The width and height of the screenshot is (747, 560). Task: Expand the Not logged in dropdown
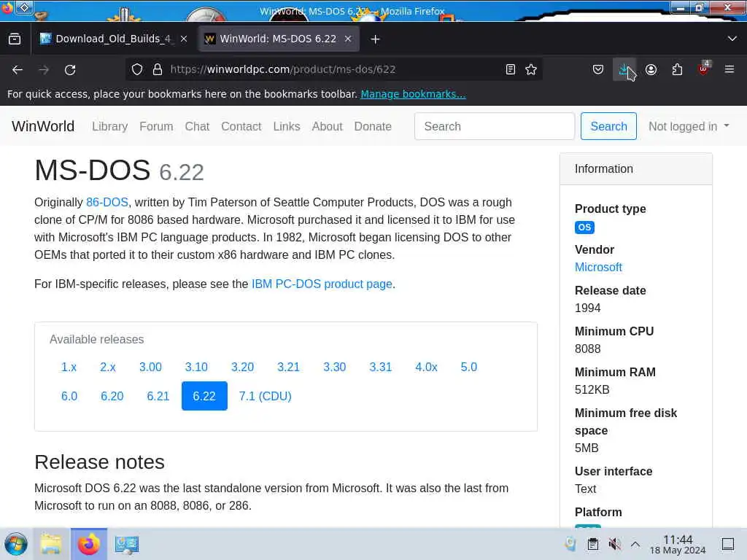pos(689,127)
